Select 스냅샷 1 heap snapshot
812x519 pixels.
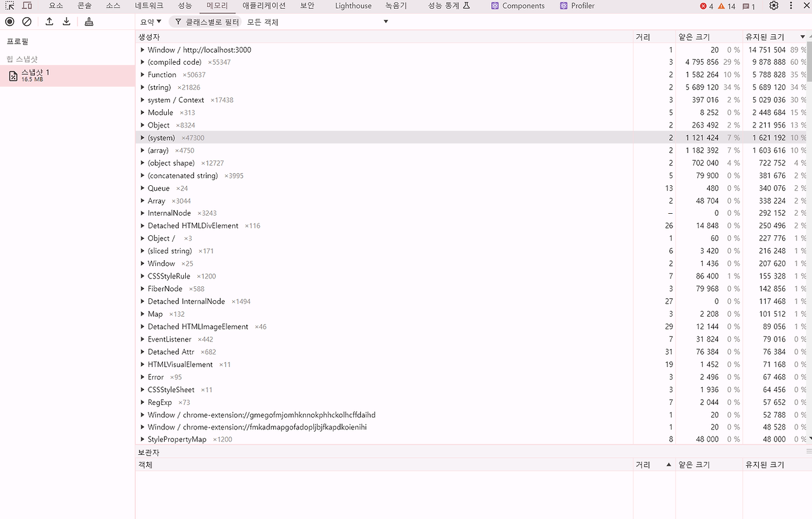tap(67, 76)
